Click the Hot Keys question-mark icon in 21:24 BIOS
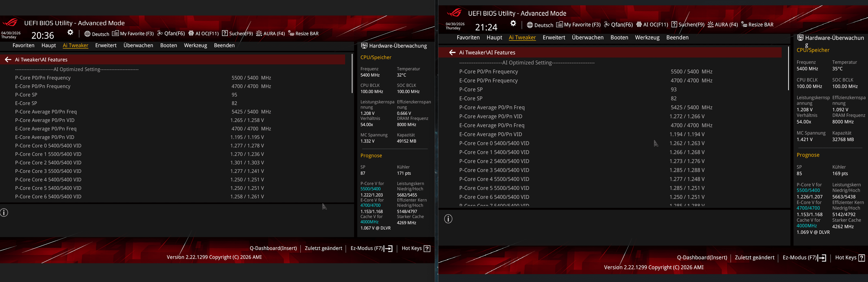 pyautogui.click(x=862, y=258)
